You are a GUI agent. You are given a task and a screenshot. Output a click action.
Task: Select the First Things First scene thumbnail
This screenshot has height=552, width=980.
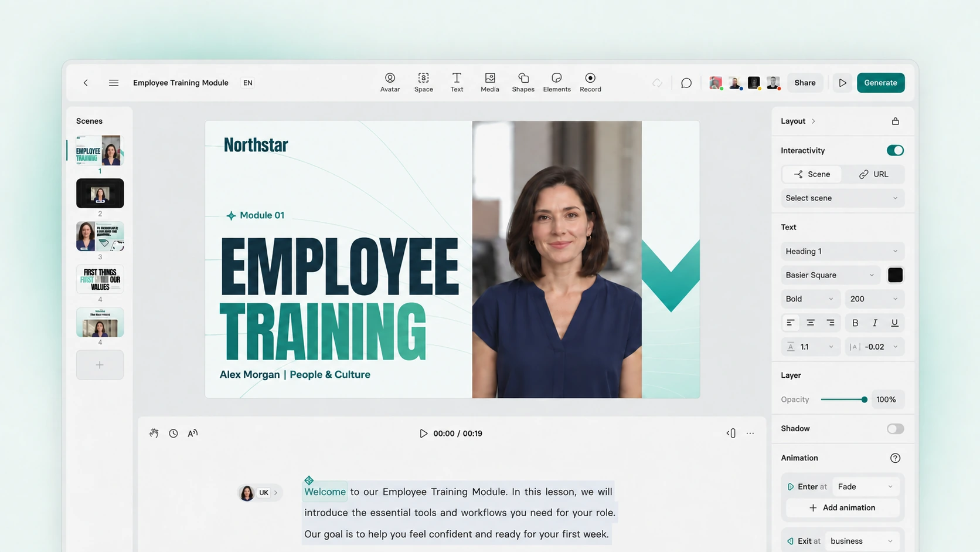pos(100,279)
